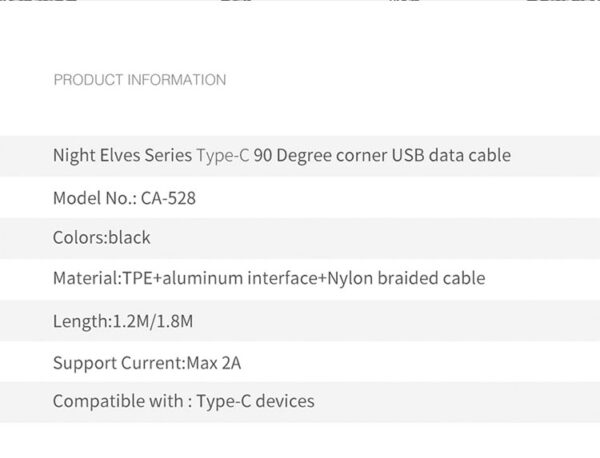The image size is (600, 458).
Task: Select the model number CA-528
Action: click(169, 198)
